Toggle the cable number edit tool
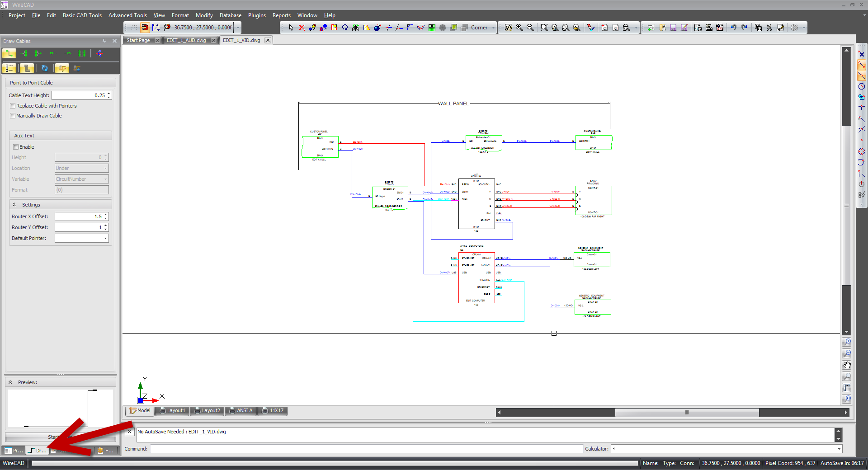 [x=62, y=68]
